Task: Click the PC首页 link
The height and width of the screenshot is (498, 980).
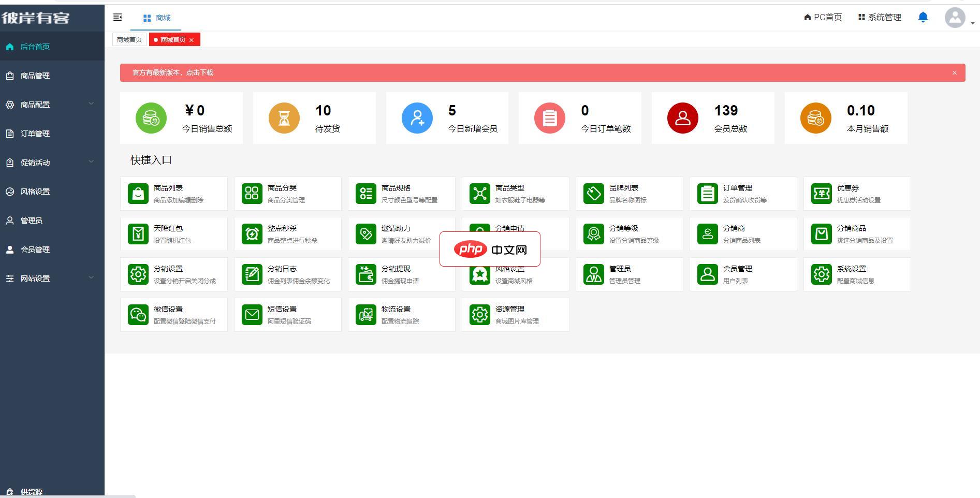Action: pyautogui.click(x=823, y=18)
